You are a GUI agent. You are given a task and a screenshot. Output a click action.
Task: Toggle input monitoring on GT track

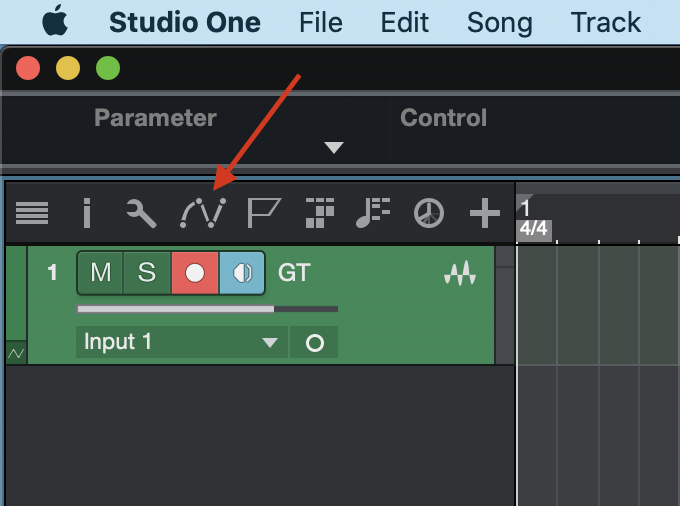(x=242, y=273)
